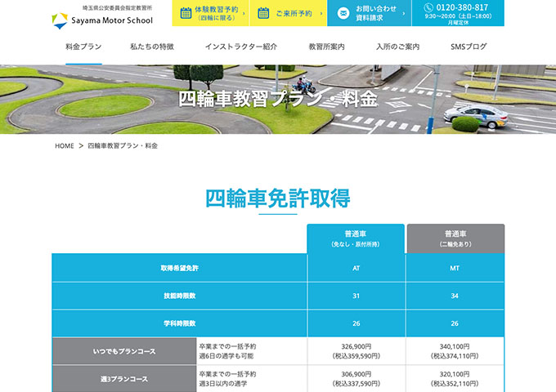Open the 体験教習予約 reservation button
The width and height of the screenshot is (556, 392).
211,13
